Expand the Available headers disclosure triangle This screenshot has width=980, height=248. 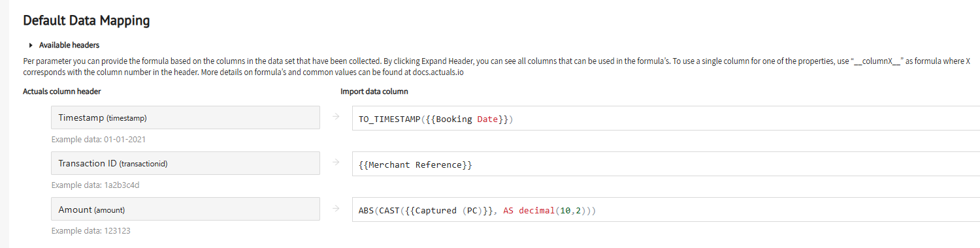31,45
